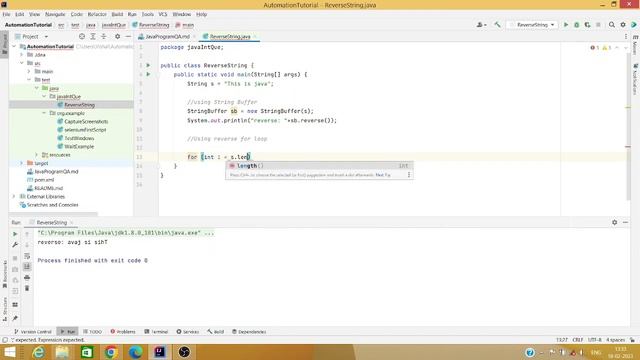Toggle soft-wrap in Run console
Image resolution: width=640 pixels, height=360 pixels.
pos(27,256)
